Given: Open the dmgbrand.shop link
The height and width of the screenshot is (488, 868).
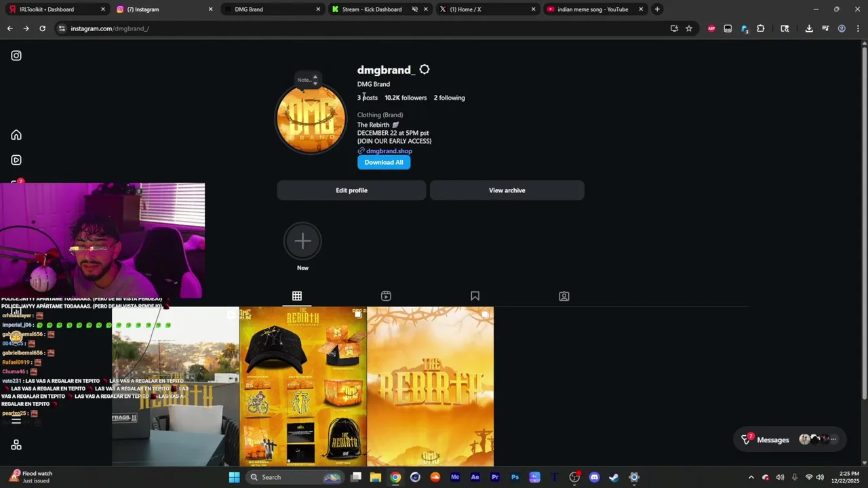Looking at the screenshot, I should pyautogui.click(x=389, y=151).
